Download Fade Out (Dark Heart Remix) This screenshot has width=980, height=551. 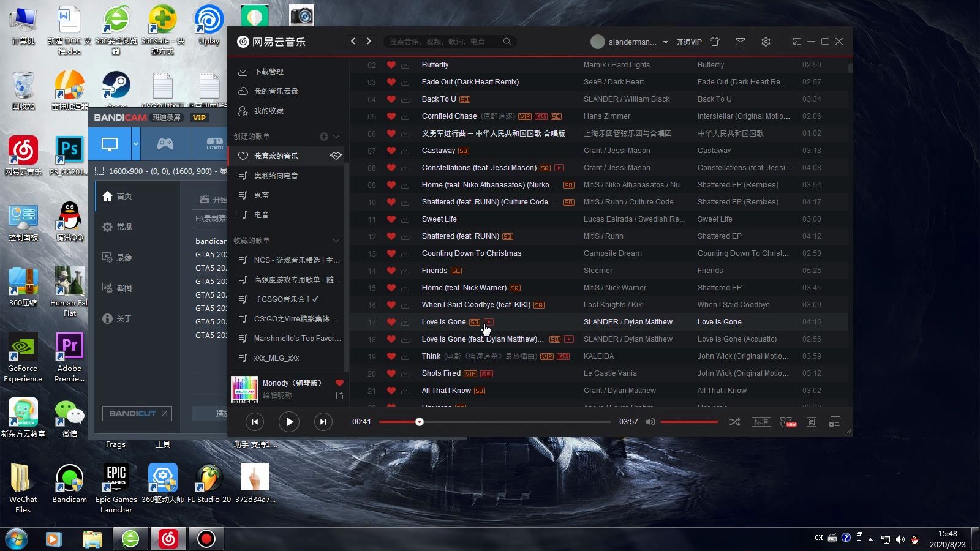[405, 82]
